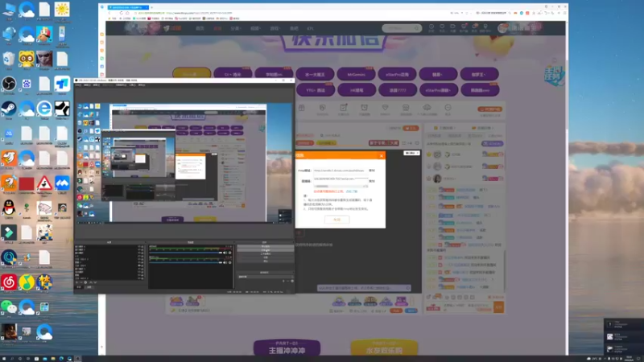644x362 pixels.
Task: Open settings gear of second OBS mixer channel
Action: 230,263
